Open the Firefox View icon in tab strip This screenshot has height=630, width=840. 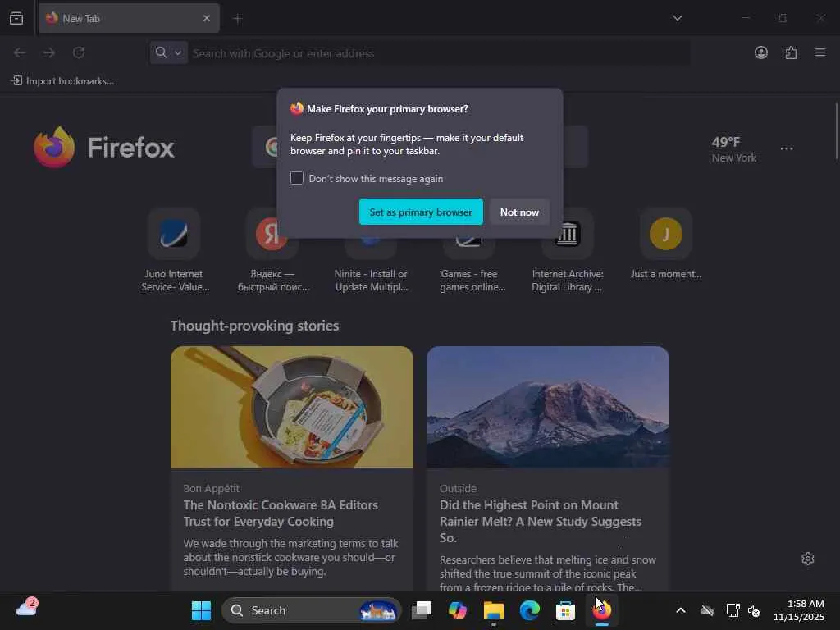[16, 18]
